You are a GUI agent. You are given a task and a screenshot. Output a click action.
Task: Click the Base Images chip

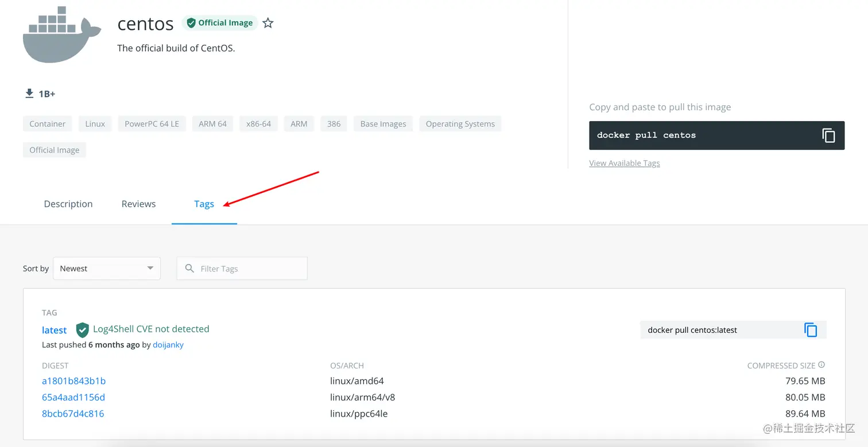383,123
